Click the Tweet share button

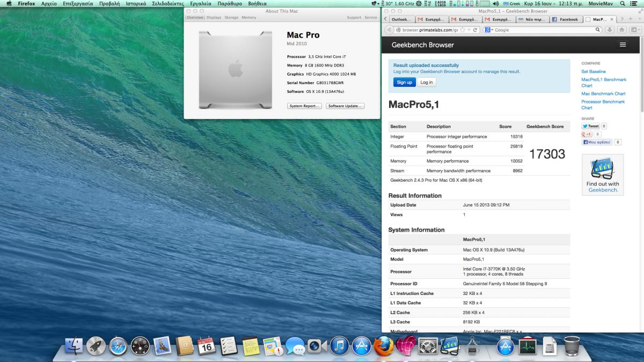pyautogui.click(x=590, y=126)
